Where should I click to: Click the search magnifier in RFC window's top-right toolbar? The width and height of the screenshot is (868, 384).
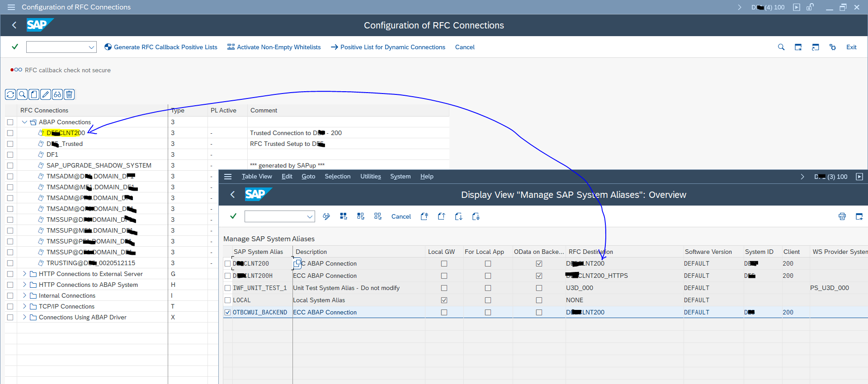point(781,47)
